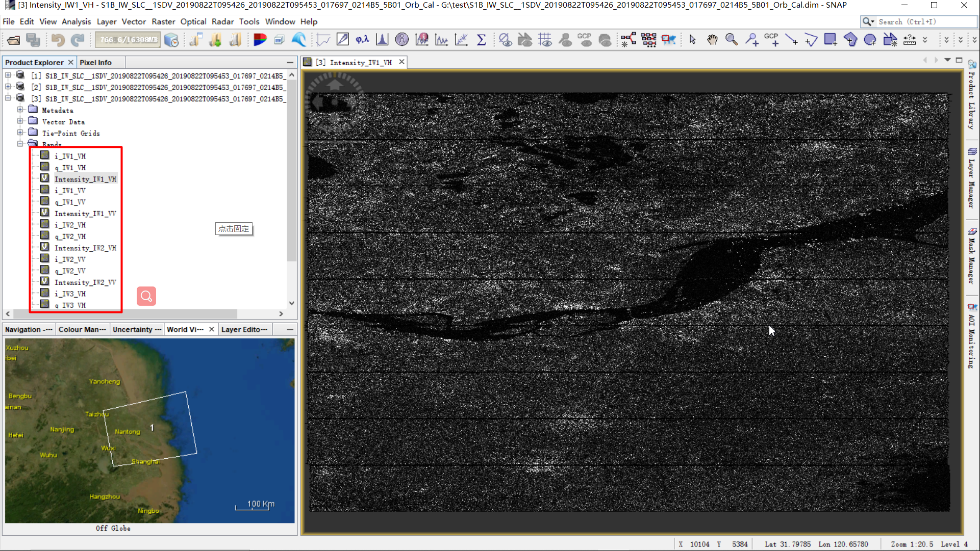
Task: Expand the Bands tree node
Action: [x=19, y=144]
